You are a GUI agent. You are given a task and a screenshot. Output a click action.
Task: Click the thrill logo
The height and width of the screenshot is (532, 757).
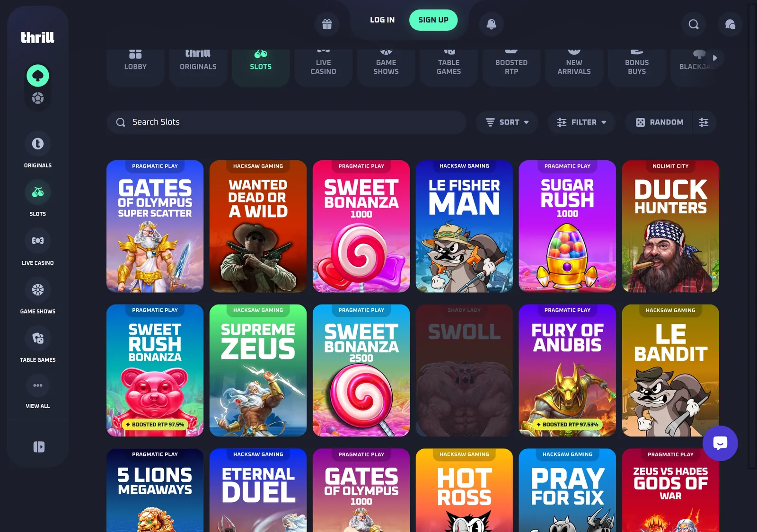point(38,37)
